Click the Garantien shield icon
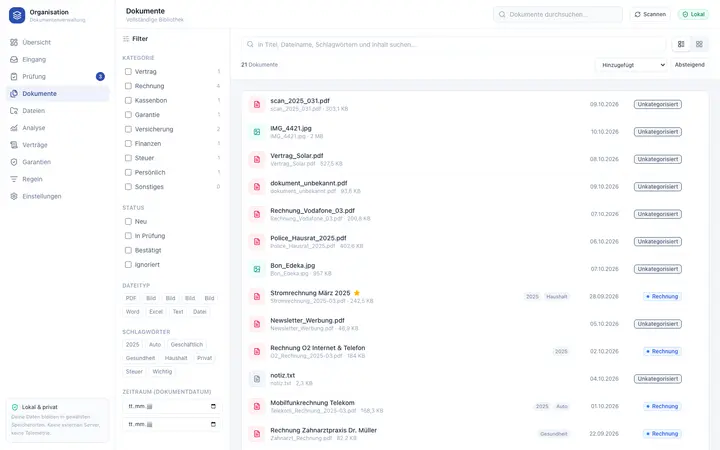This screenshot has width=720, height=450. click(x=14, y=162)
